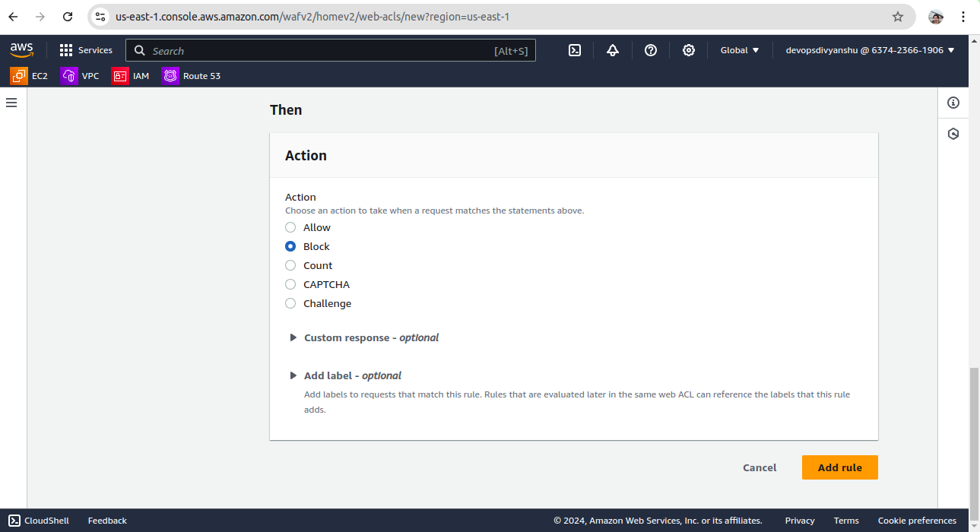Viewport: 980px width, 532px height.
Task: Select the CAPTCHA action radio button
Action: point(290,284)
